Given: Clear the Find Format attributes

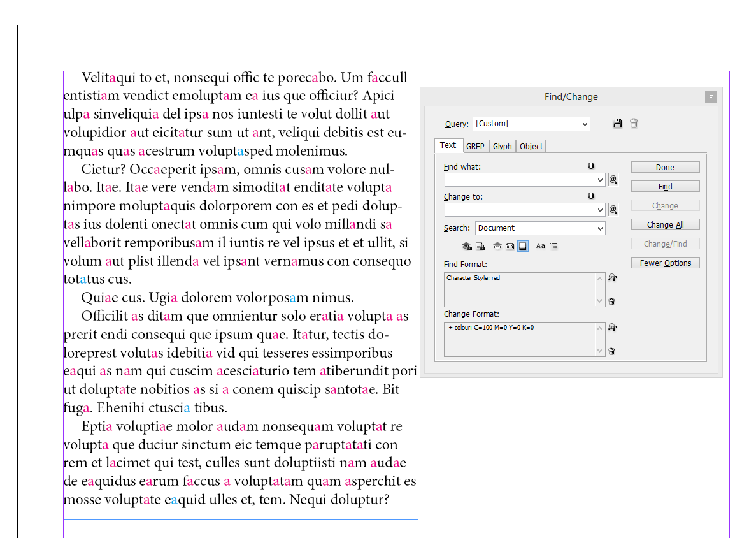Looking at the screenshot, I should point(611,302).
